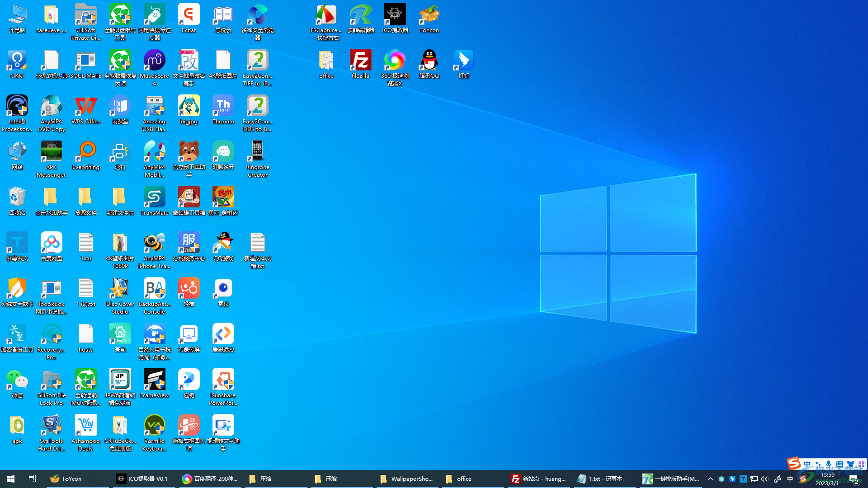Switch to 一键排版助手 taskbar window
868x488 pixels.
point(670,479)
